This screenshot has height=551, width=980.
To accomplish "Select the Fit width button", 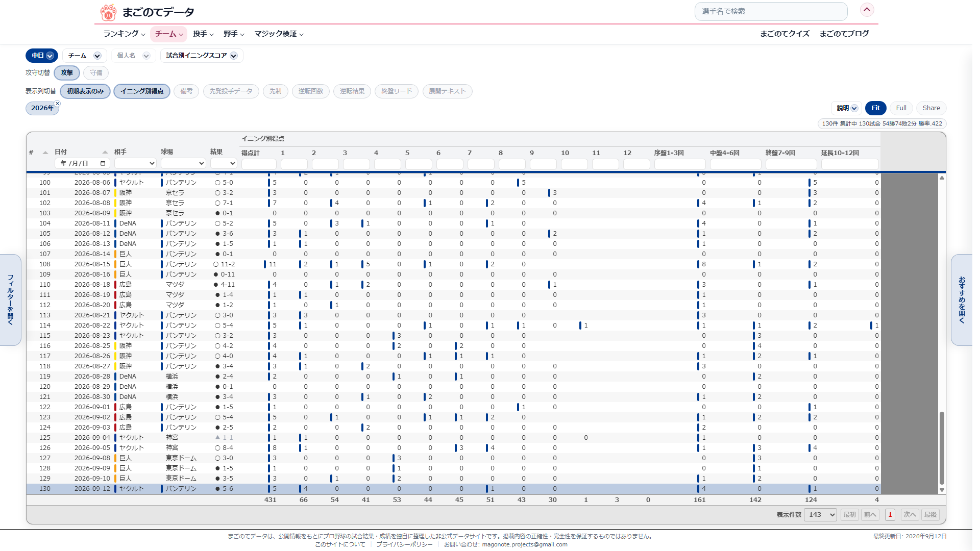I will 875,108.
